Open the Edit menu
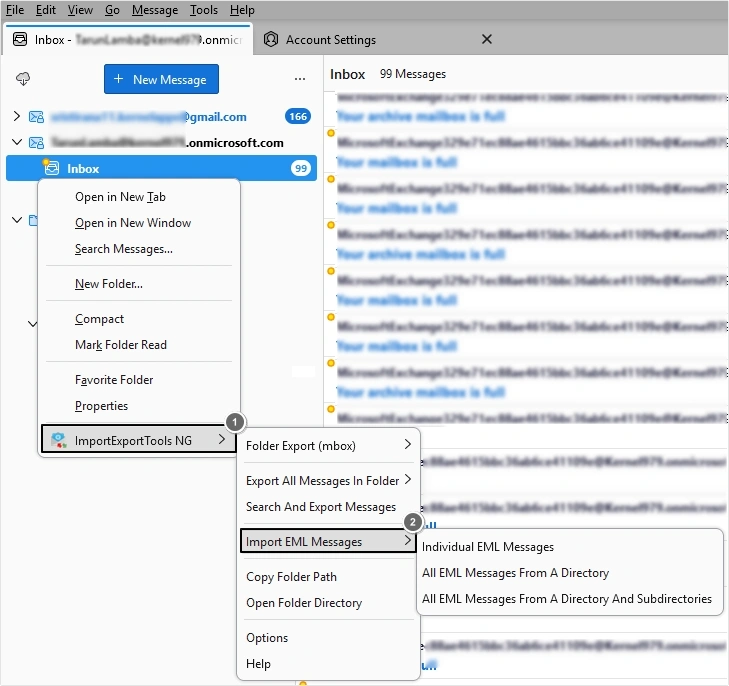This screenshot has width=729, height=686. (x=46, y=10)
